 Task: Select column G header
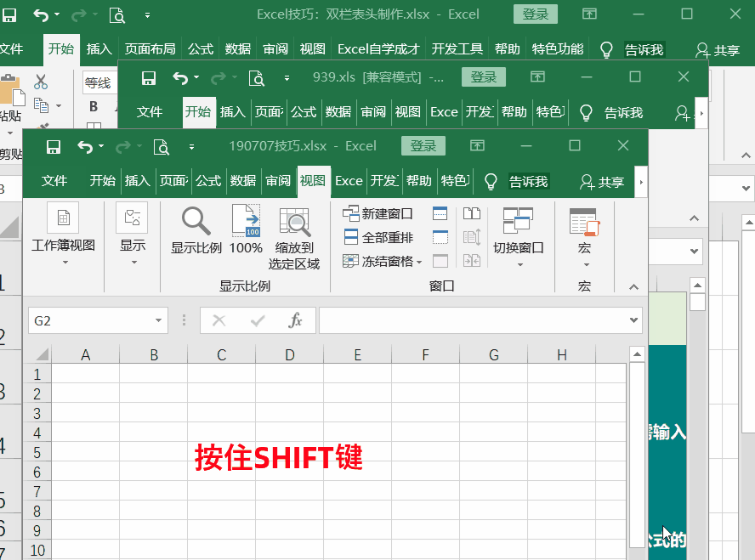coord(493,355)
